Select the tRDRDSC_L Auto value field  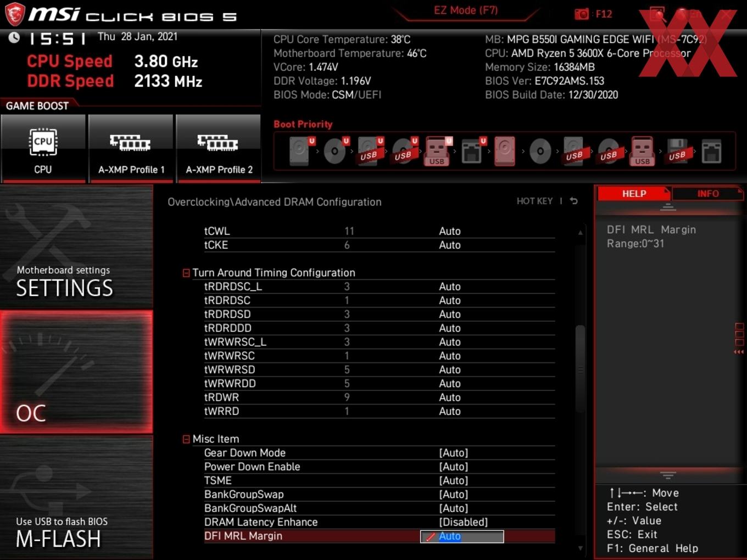pos(450,287)
